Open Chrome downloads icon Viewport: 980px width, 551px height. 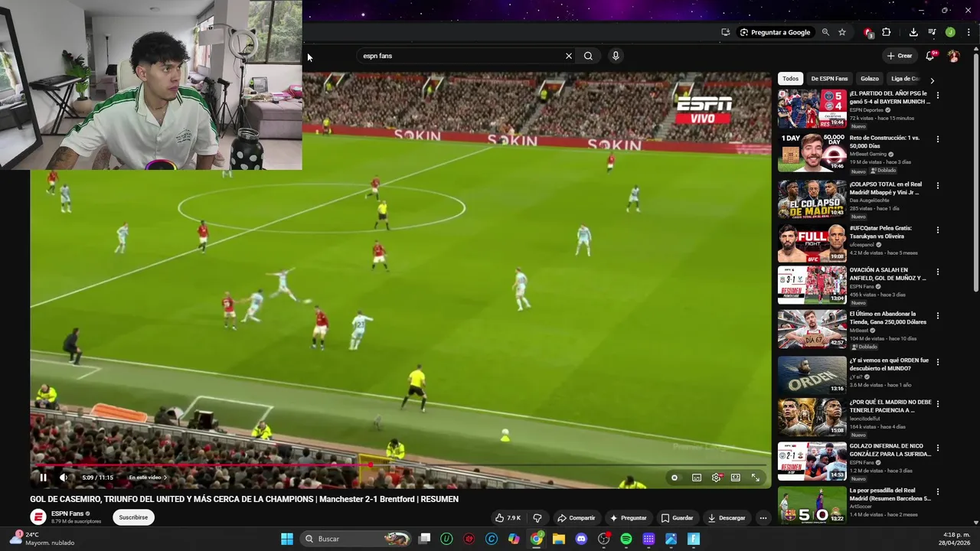click(913, 32)
